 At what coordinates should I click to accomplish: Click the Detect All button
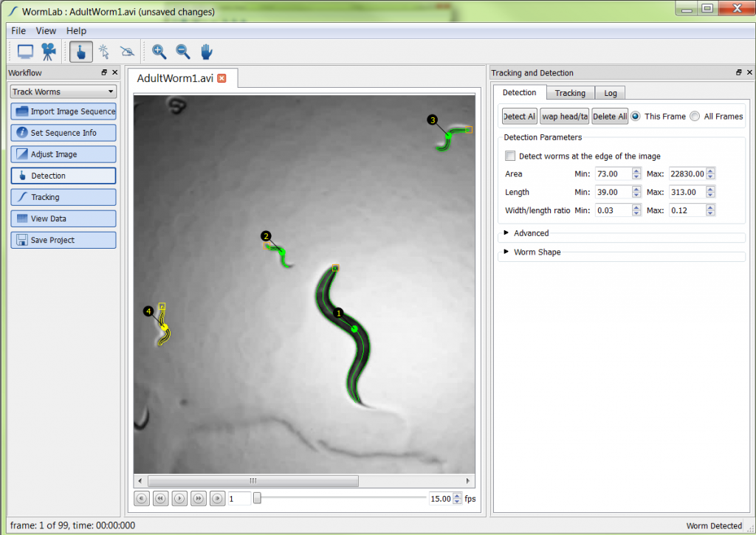519,116
